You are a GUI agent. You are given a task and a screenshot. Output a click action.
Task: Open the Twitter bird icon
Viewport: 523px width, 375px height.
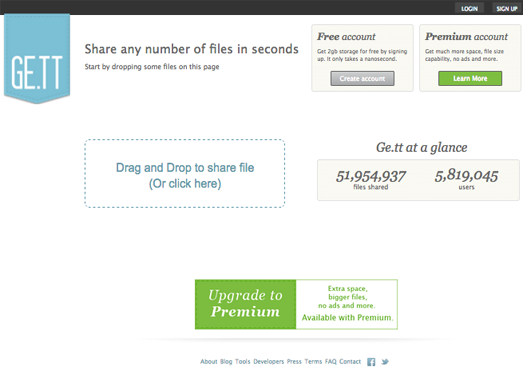(385, 362)
